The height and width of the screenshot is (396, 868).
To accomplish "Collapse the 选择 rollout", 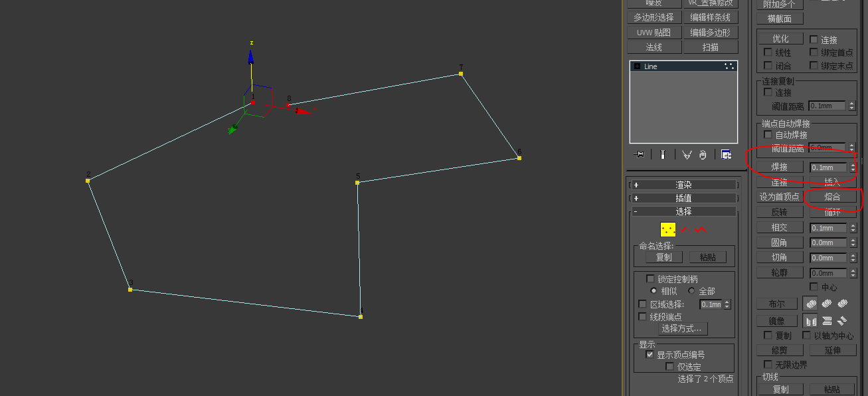I will pyautogui.click(x=684, y=211).
